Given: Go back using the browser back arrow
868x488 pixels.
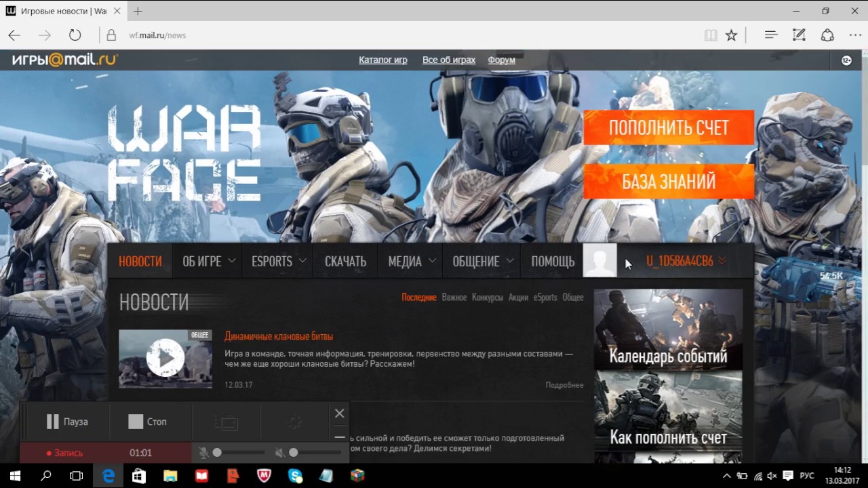Looking at the screenshot, I should pyautogui.click(x=14, y=35).
